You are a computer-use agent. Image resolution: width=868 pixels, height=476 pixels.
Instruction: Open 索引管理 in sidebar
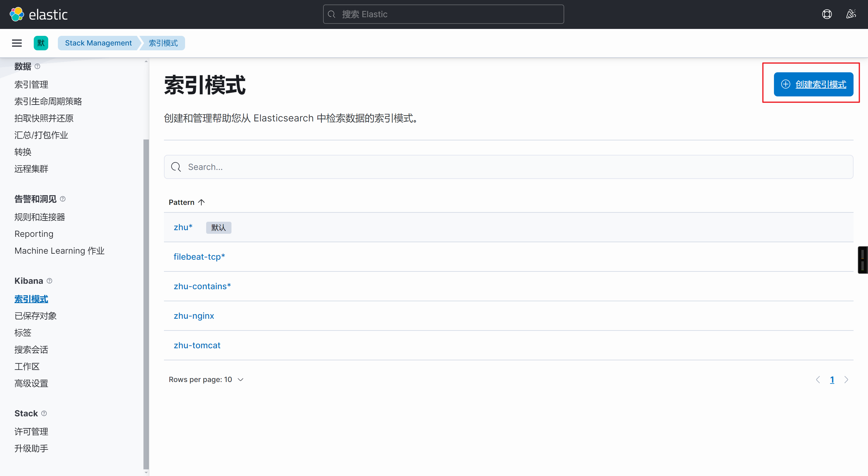[31, 84]
